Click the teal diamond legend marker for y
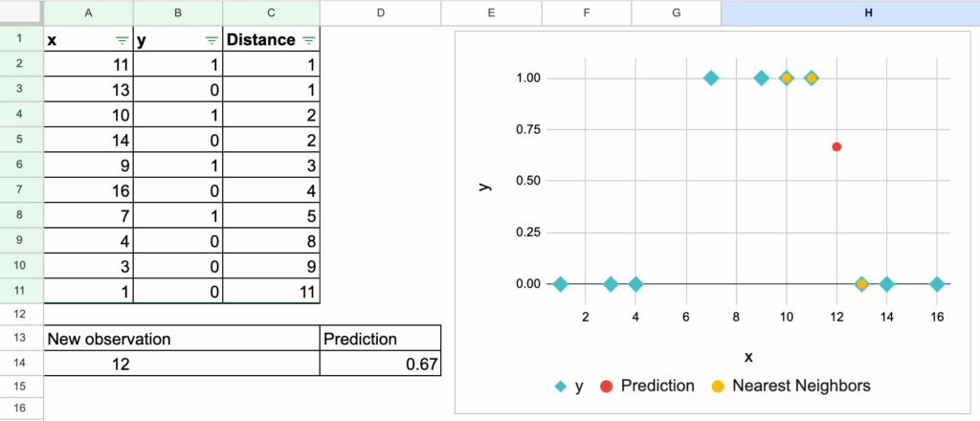Image resolution: width=980 pixels, height=421 pixels. pyautogui.click(x=559, y=387)
